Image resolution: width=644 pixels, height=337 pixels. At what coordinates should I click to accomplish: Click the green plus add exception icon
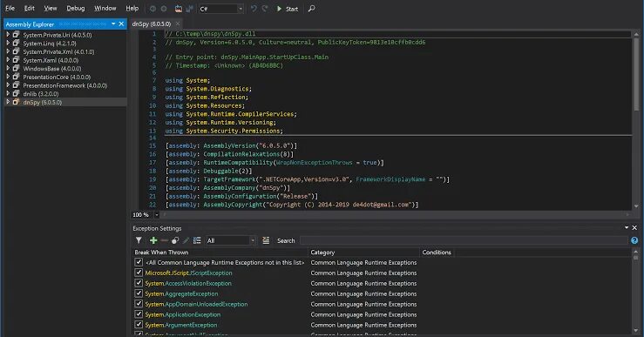tap(153, 240)
